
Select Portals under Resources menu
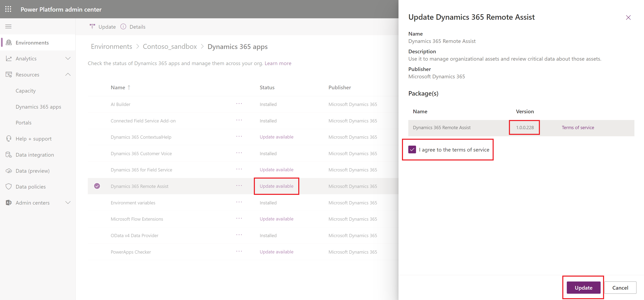23,122
